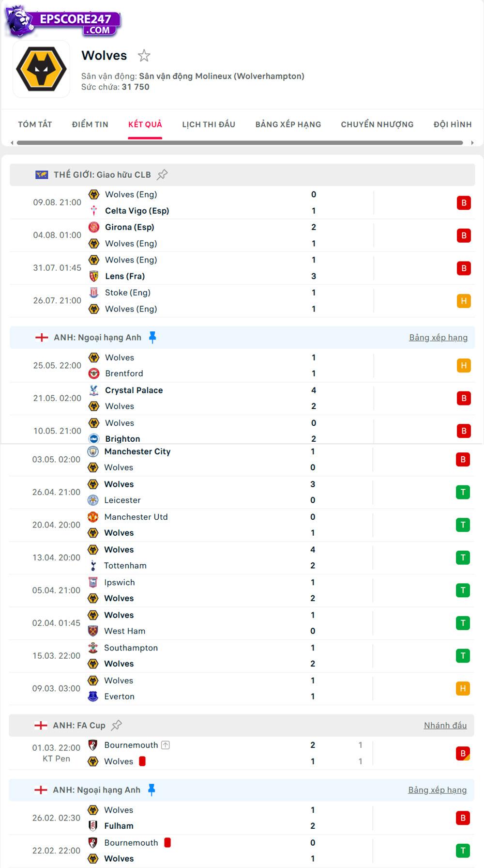Click the world flag icon next to THẾ GIỚI
484x868 pixels.
(x=41, y=173)
